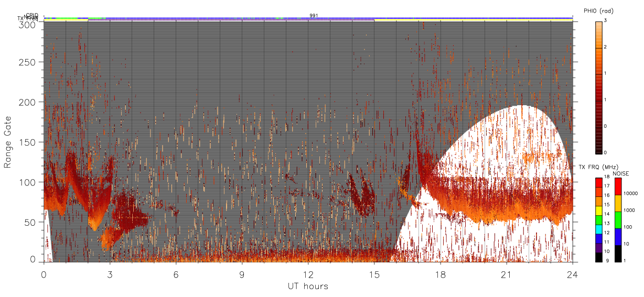Click the 18 label on TX FRQ legend

(x=607, y=177)
